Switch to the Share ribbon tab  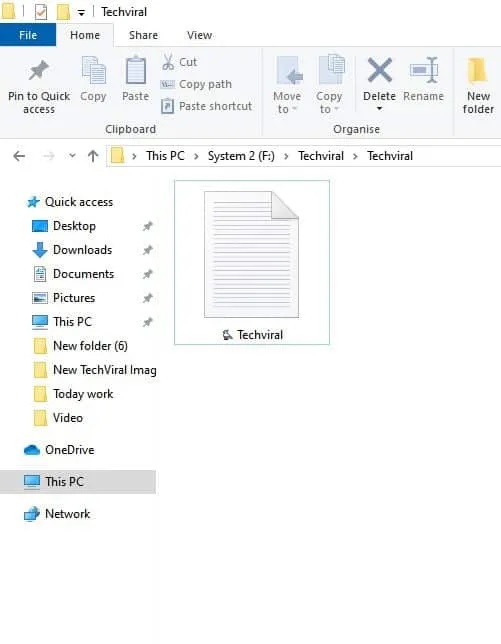coord(143,35)
